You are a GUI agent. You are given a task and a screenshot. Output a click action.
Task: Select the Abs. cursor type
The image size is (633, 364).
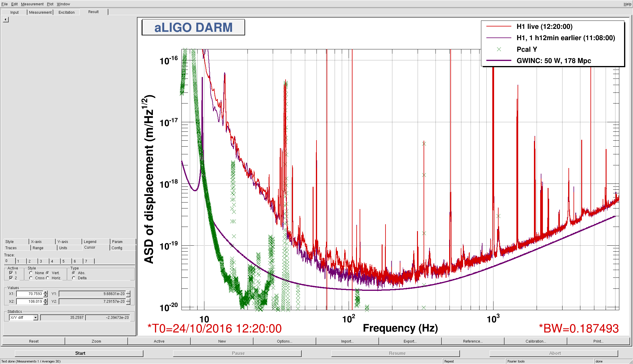point(74,273)
